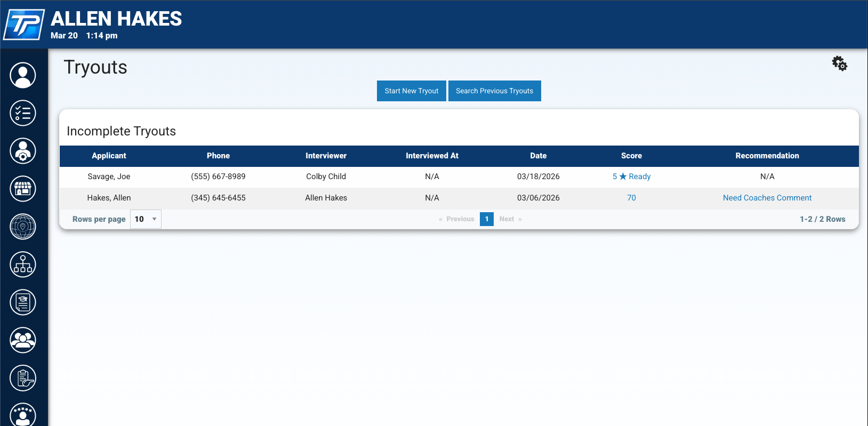Viewport: 868px width, 426px height.
Task: Open the score 70 link
Action: tap(631, 198)
